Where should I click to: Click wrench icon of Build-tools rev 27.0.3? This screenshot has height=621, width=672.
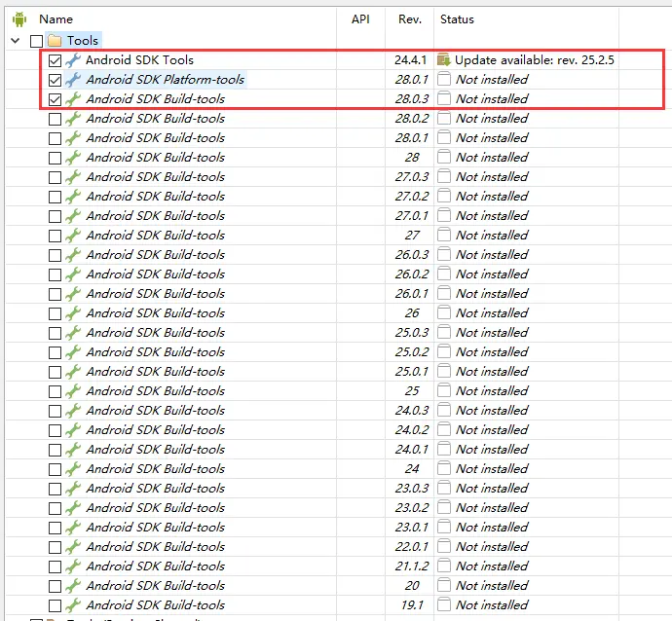click(73, 177)
